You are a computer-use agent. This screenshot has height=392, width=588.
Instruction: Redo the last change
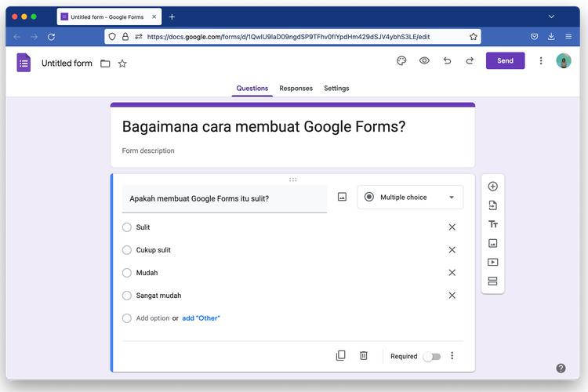click(x=470, y=61)
